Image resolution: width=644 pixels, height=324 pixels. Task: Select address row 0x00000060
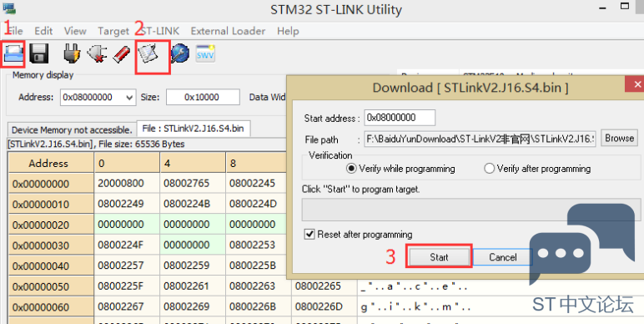pyautogui.click(x=51, y=306)
